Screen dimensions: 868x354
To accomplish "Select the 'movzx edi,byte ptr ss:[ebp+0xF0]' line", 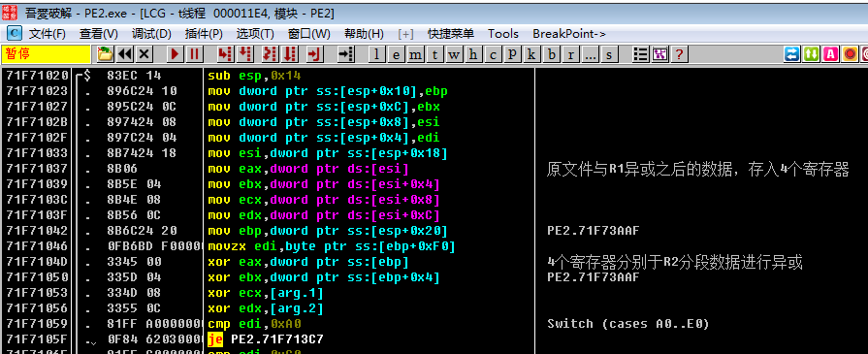I will 331,246.
